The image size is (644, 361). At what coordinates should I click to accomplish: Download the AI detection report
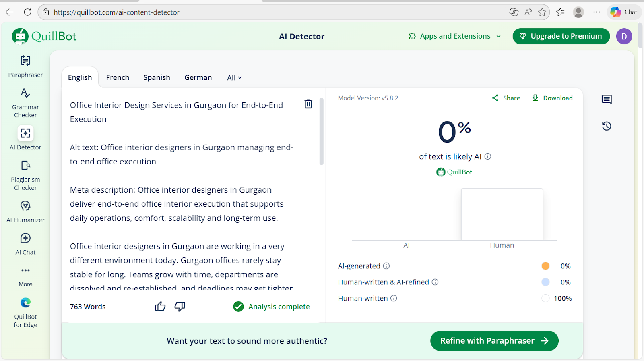[x=552, y=98]
